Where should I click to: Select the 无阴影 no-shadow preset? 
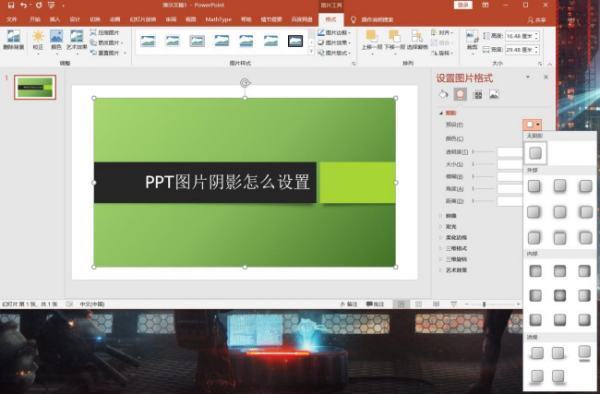click(535, 153)
